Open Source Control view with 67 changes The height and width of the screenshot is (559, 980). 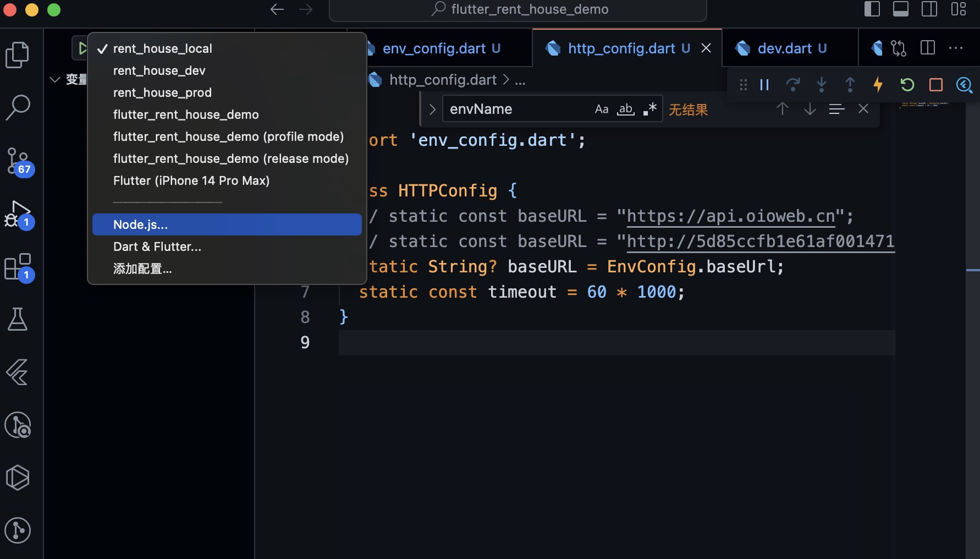[x=19, y=161]
